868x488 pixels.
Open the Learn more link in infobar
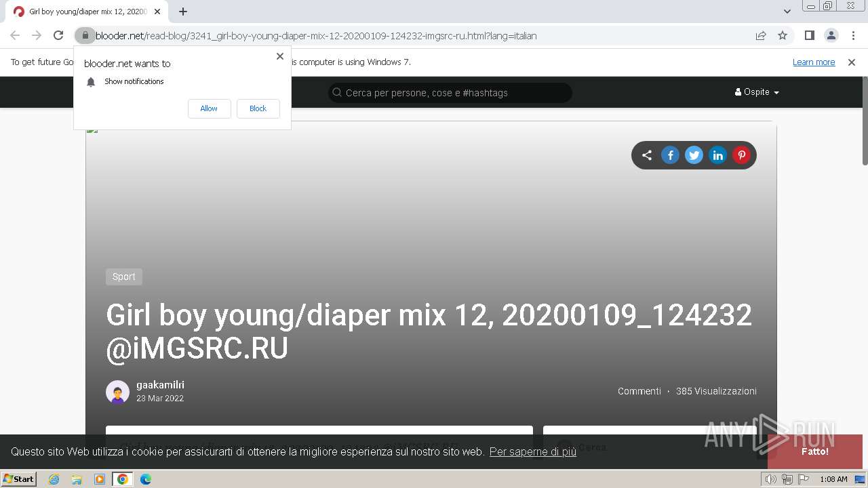click(x=814, y=62)
